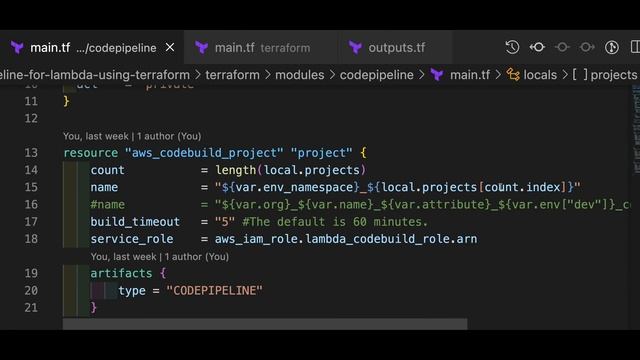Click the "5" timeout value
640x360 pixels.
click(225, 222)
